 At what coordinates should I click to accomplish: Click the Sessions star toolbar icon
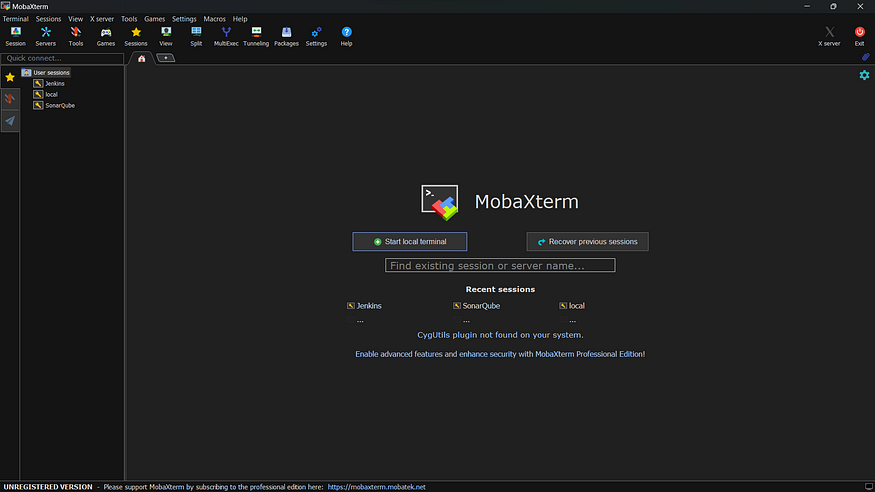tap(136, 36)
